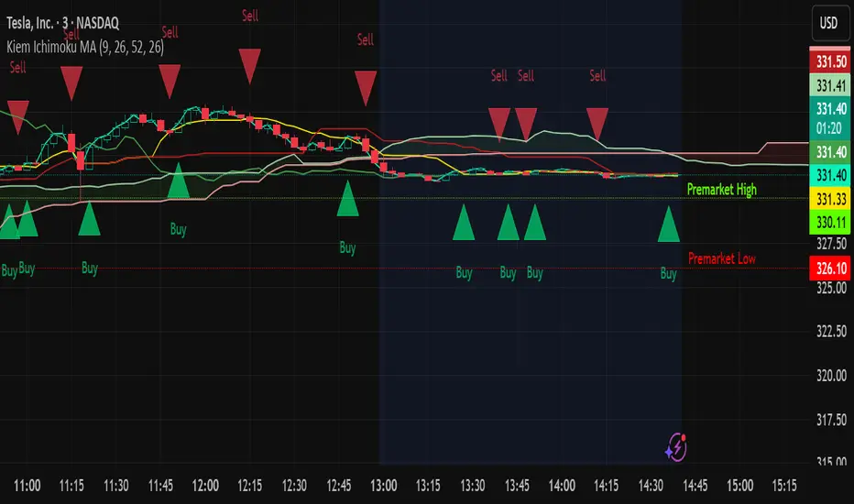Click the 14:15 time axis label
Viewport: 854px width, 504px height.
point(607,485)
